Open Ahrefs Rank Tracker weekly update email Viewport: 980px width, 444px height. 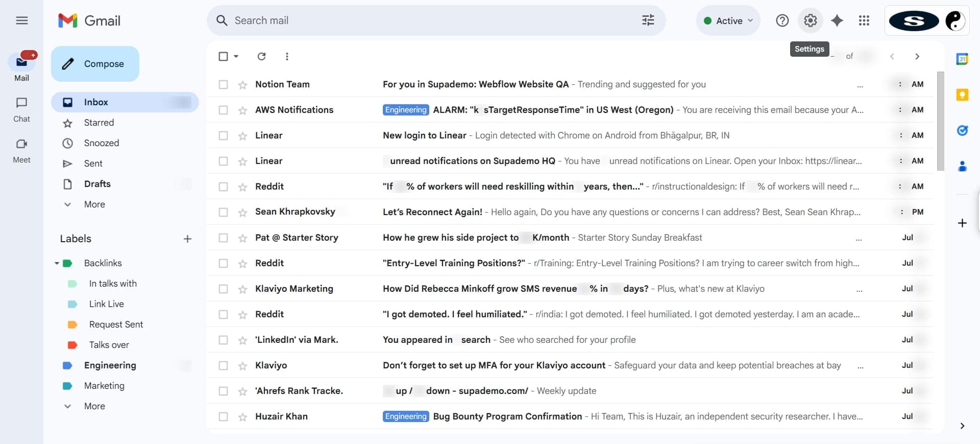tap(570, 391)
